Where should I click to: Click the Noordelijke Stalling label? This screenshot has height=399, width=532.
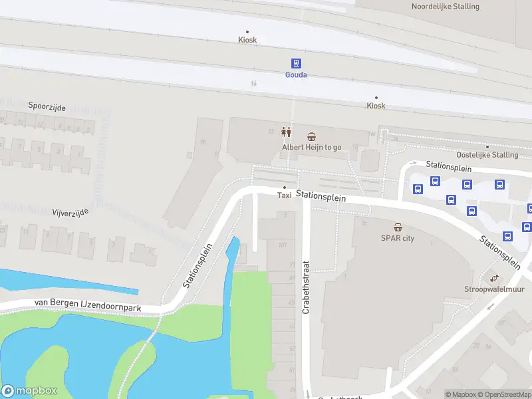click(445, 7)
